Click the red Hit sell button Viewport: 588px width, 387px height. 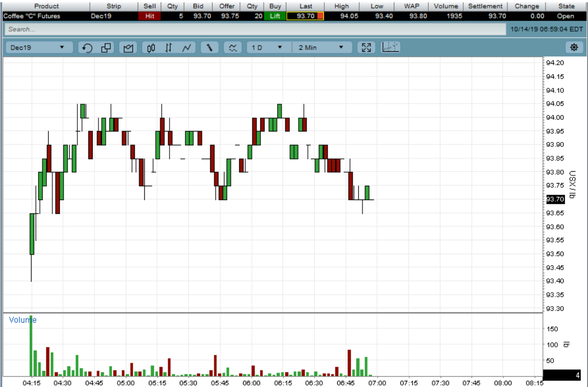tap(150, 16)
